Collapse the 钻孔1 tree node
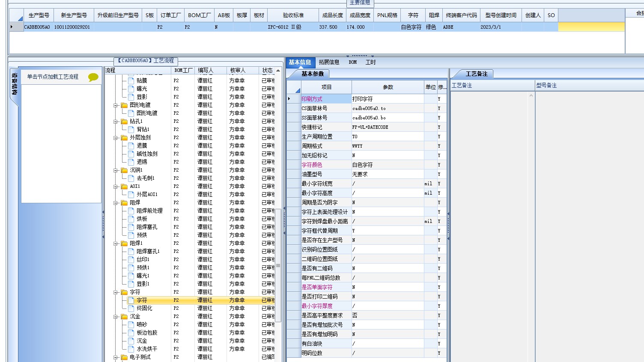 [x=116, y=122]
